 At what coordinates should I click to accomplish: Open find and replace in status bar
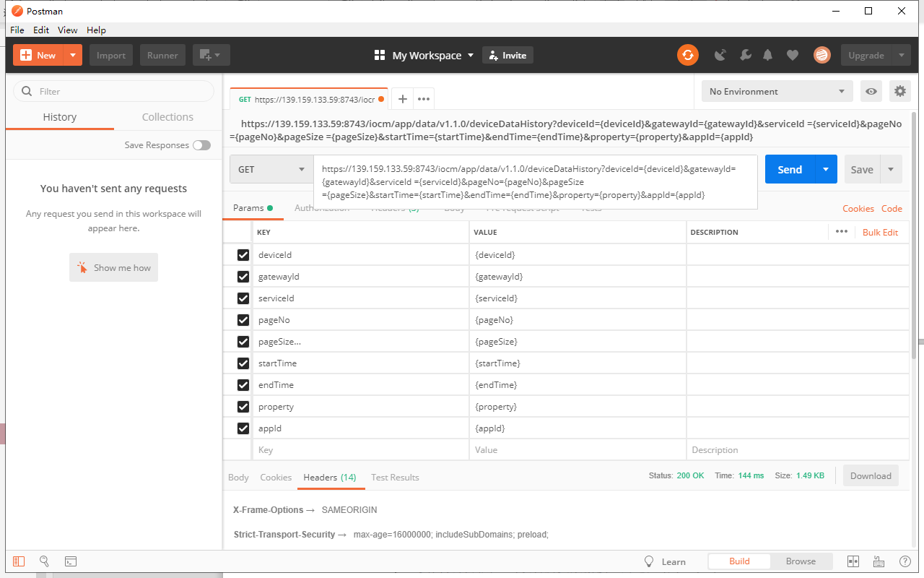tap(44, 561)
